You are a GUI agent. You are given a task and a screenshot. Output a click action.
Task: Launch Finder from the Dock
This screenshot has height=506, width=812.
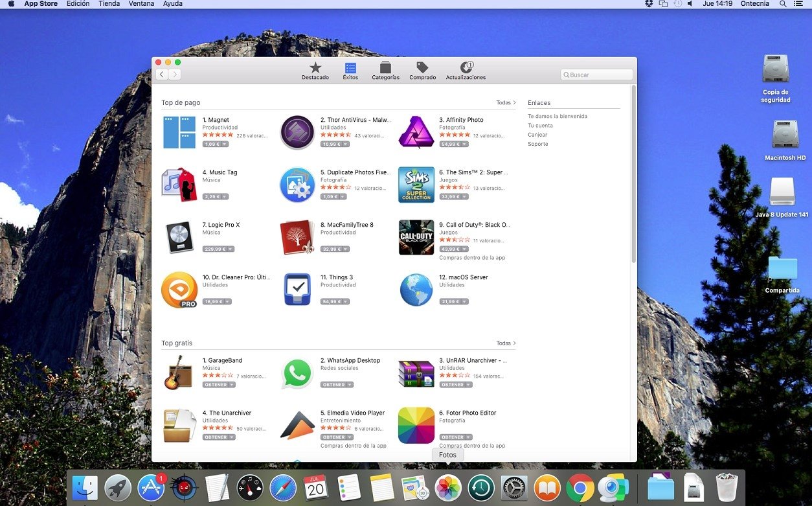coord(85,487)
